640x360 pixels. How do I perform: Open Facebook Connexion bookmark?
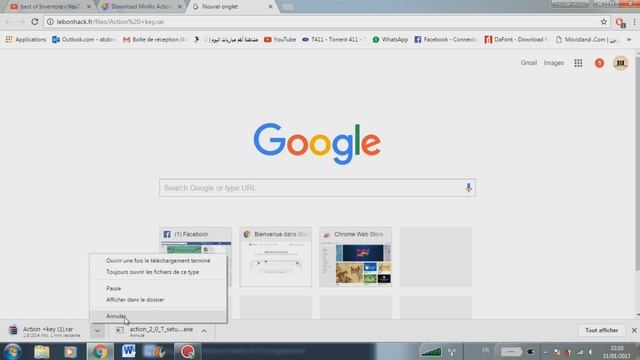coord(446,40)
